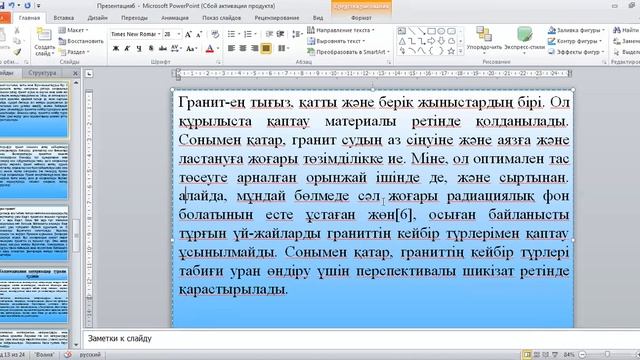The width and height of the screenshot is (640, 360).
Task: Apply the red font color
Action: pos(210,49)
